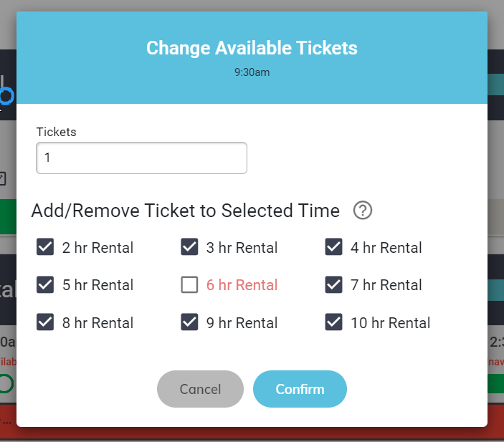Focus the Tickets number input field
The image size is (504, 442).
coord(141,158)
